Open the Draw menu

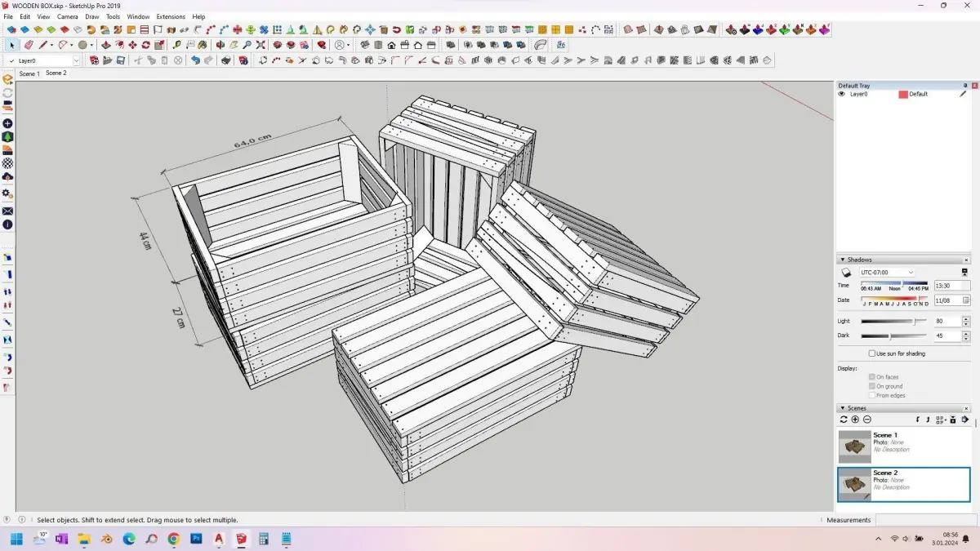pyautogui.click(x=92, y=16)
